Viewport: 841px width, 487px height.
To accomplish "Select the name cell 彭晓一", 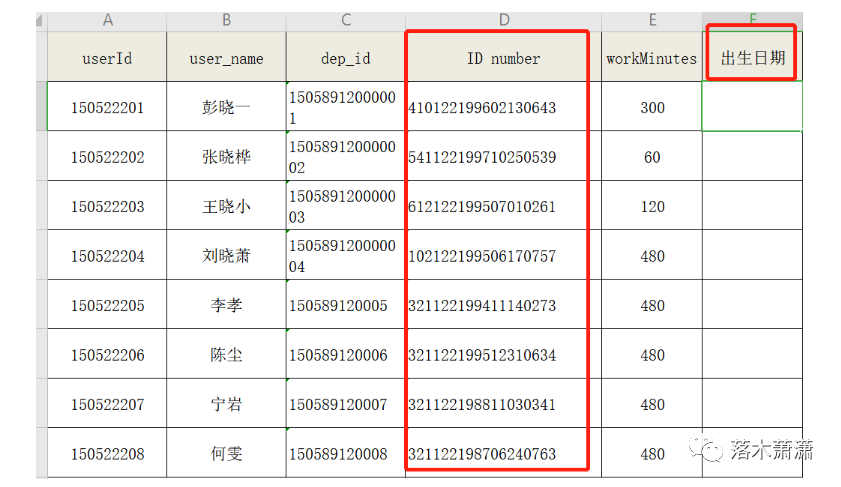I will (226, 106).
